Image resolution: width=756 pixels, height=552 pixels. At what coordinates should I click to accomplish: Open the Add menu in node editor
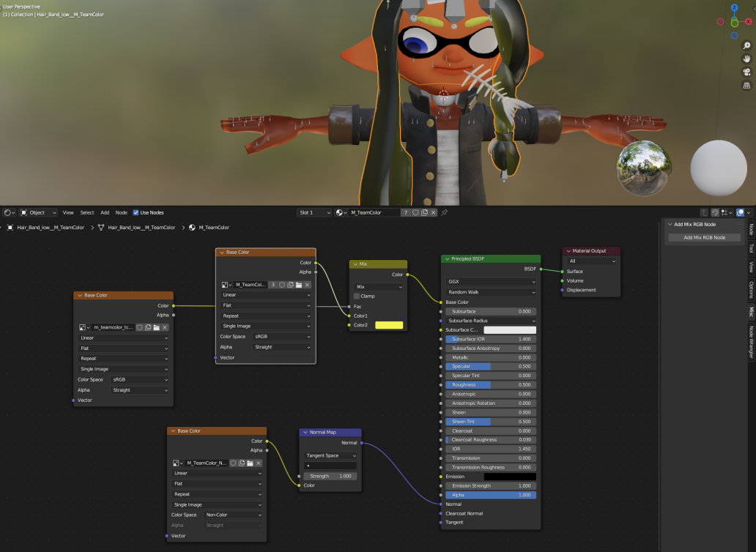coord(105,212)
